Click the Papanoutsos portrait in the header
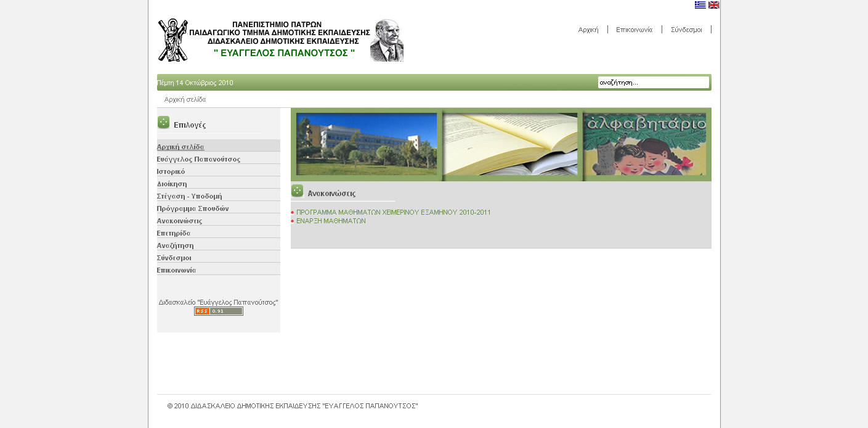This screenshot has height=428, width=868. [x=387, y=40]
